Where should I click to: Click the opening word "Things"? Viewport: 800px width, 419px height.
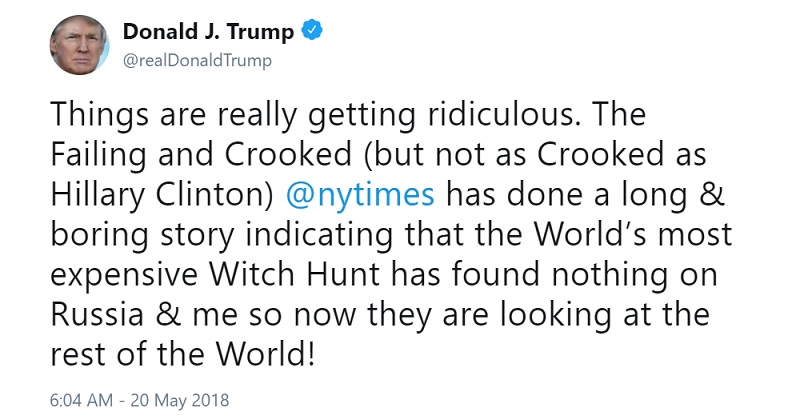[99, 115]
